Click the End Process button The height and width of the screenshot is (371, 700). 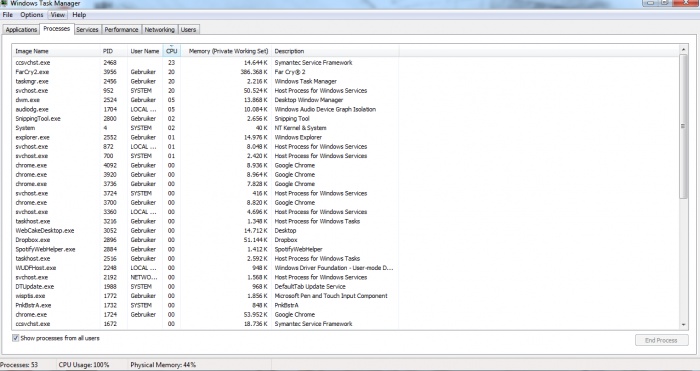point(661,340)
